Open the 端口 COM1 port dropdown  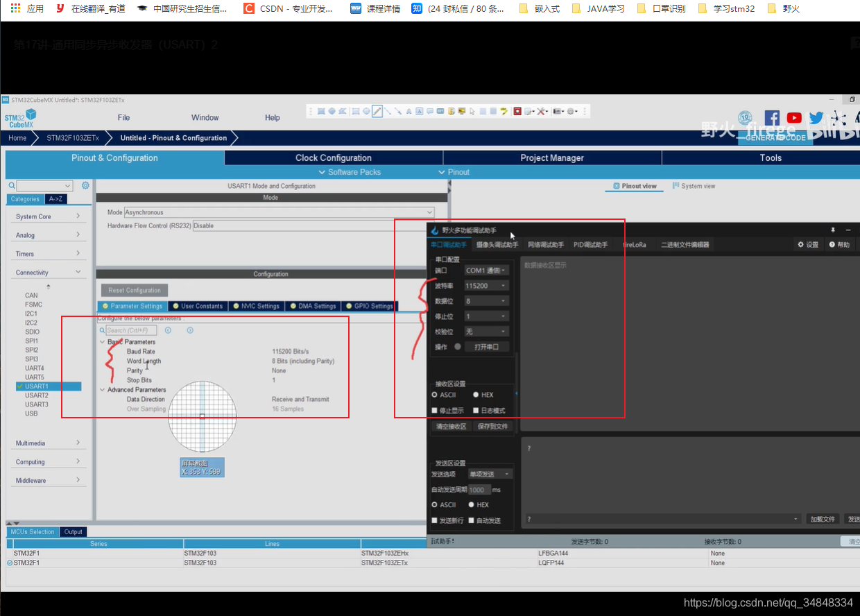pyautogui.click(x=486, y=271)
